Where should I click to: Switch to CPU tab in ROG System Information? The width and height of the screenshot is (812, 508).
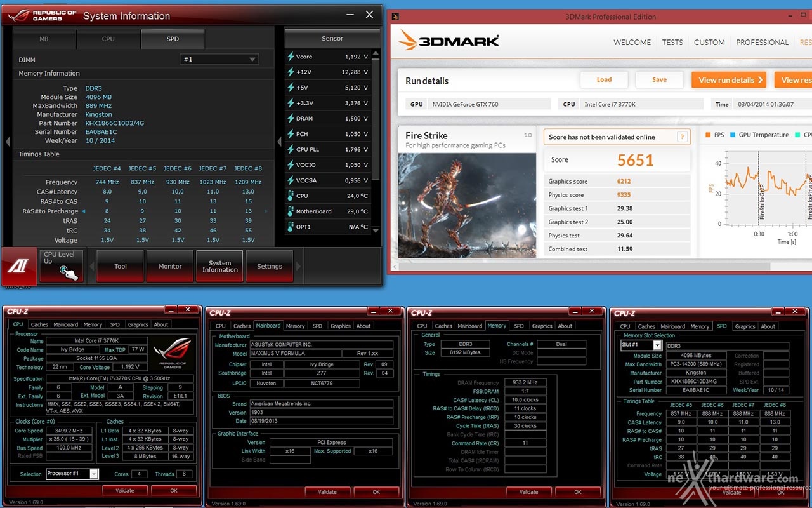(x=108, y=39)
